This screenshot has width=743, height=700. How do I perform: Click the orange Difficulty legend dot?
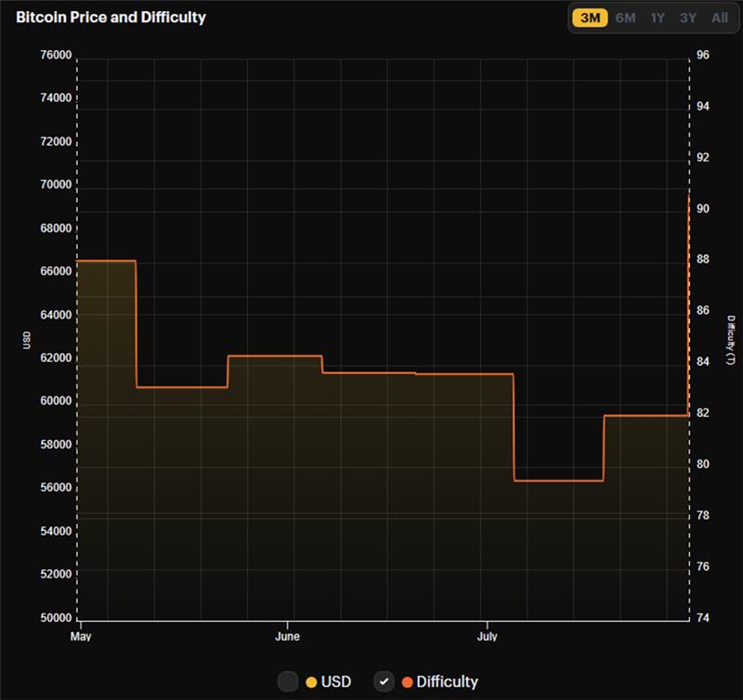pyautogui.click(x=407, y=682)
